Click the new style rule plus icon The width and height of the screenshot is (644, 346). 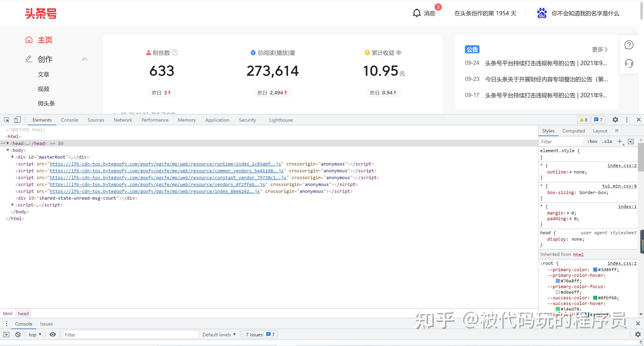click(x=620, y=142)
